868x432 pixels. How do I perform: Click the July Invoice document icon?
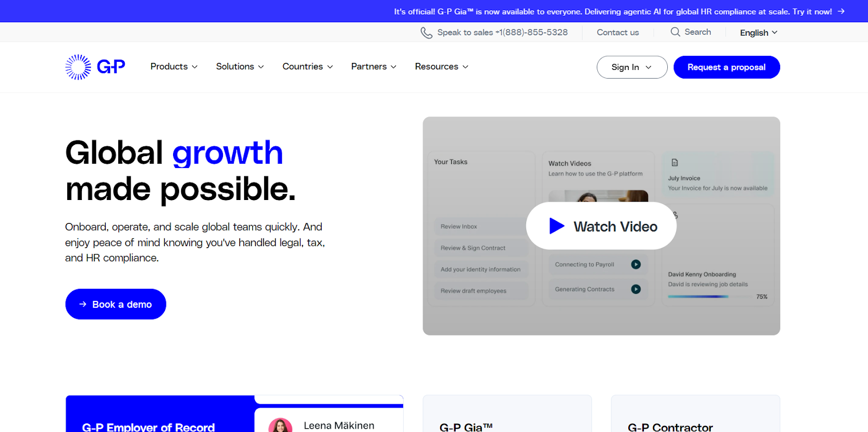675,163
